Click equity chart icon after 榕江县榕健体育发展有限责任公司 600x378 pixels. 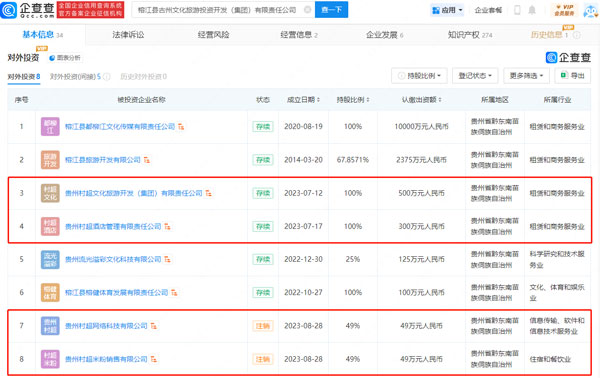click(174, 293)
